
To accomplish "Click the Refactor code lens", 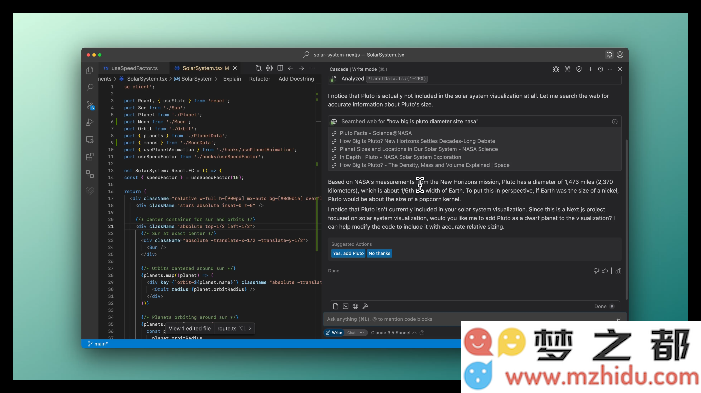I will pyautogui.click(x=259, y=79).
